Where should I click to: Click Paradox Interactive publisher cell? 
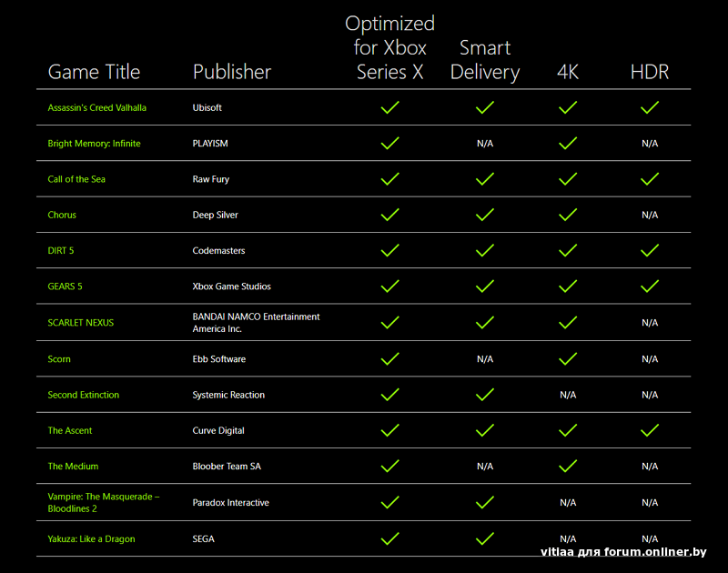tap(231, 502)
